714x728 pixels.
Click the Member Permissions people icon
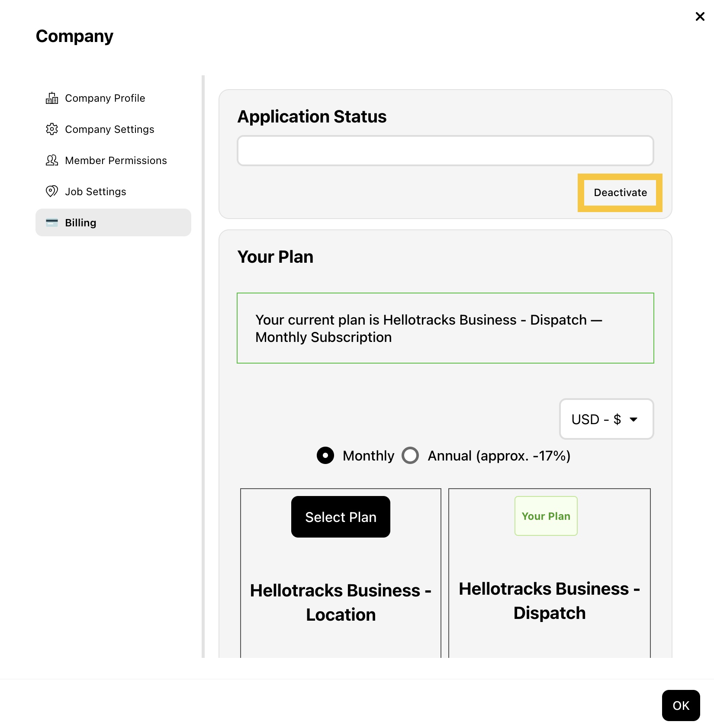tap(52, 161)
